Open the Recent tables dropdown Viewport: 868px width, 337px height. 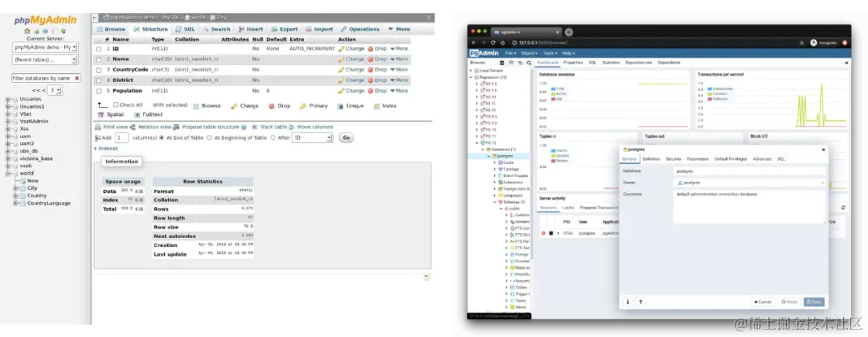click(45, 60)
